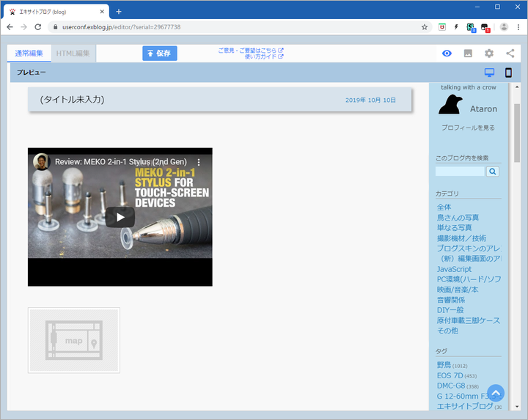Viewport: 528px width, 420px height.
Task: Click the preview pane scrollbar thumb
Action: (517, 133)
